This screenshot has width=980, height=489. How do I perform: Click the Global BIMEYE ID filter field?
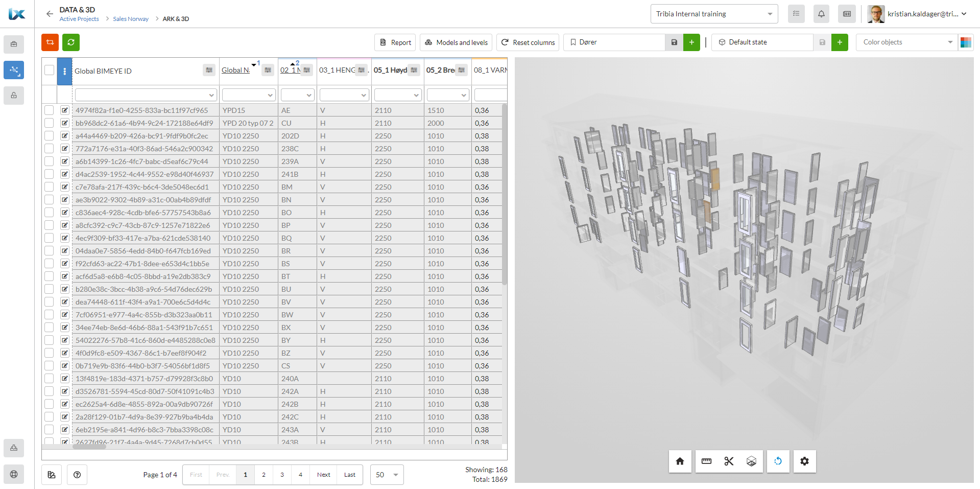pos(146,95)
